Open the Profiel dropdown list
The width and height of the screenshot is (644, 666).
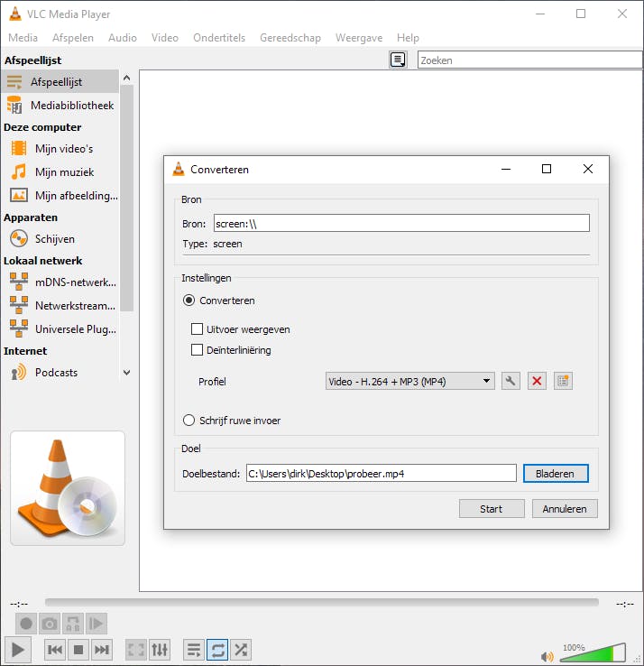click(409, 381)
